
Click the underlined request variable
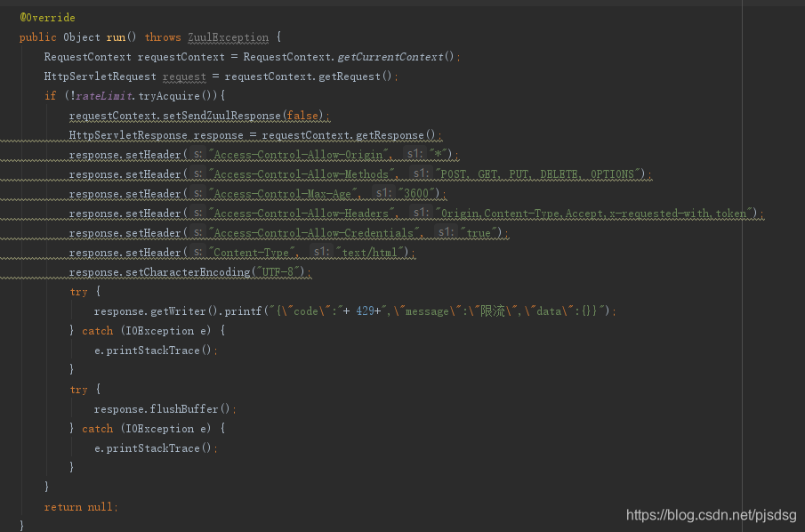coord(184,77)
